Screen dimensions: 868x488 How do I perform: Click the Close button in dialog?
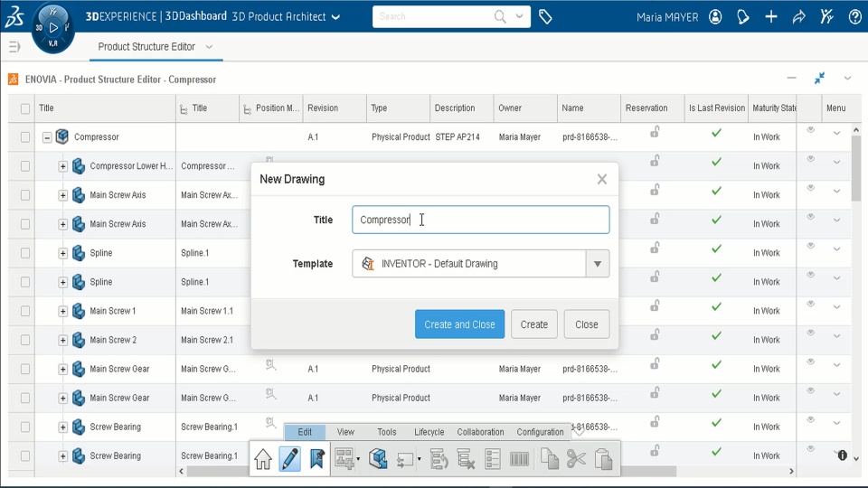click(x=586, y=324)
